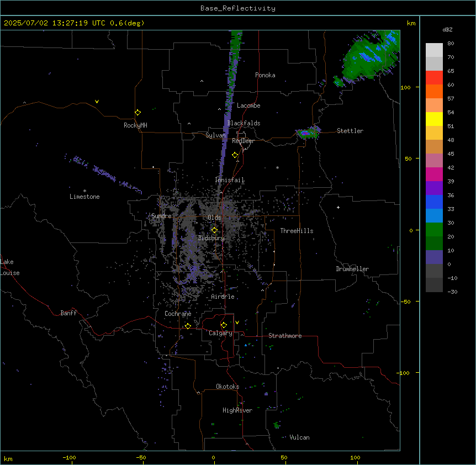
Task: Click the Lake Louise label
Action: 9,267
